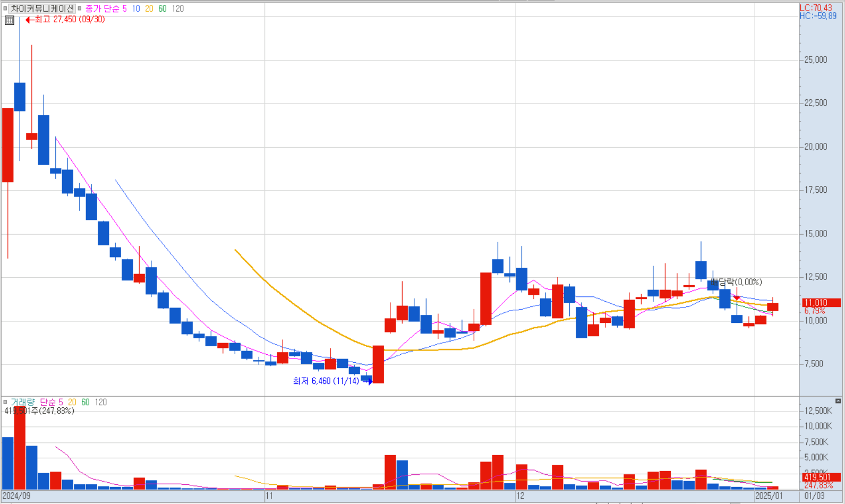Click the 12 month label on time axis

coord(520,496)
